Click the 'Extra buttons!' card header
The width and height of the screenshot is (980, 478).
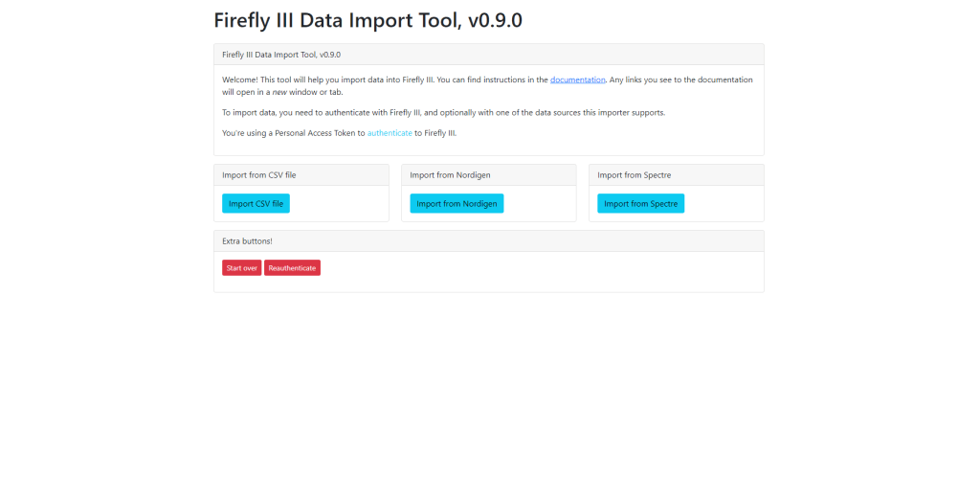tap(247, 240)
